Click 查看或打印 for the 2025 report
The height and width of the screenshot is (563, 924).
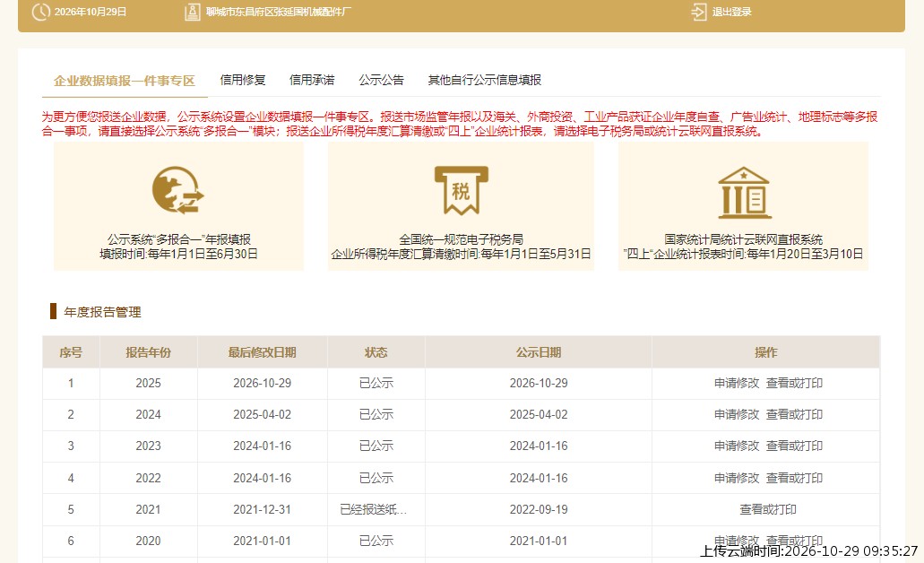tap(794, 383)
